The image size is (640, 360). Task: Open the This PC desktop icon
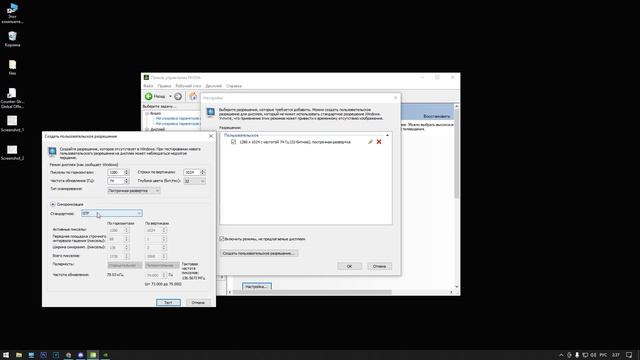(x=12, y=13)
